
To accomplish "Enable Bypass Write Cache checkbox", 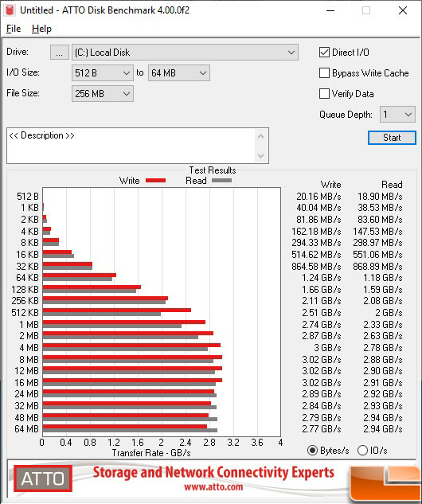I will (324, 73).
